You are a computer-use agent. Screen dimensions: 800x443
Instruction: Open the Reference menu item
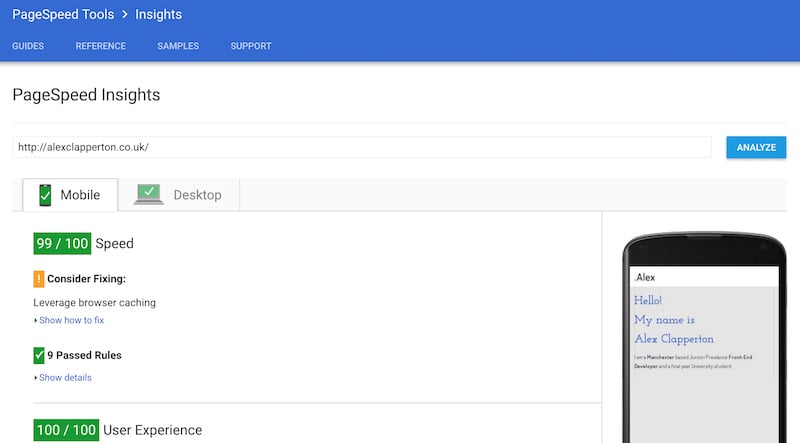coord(101,46)
